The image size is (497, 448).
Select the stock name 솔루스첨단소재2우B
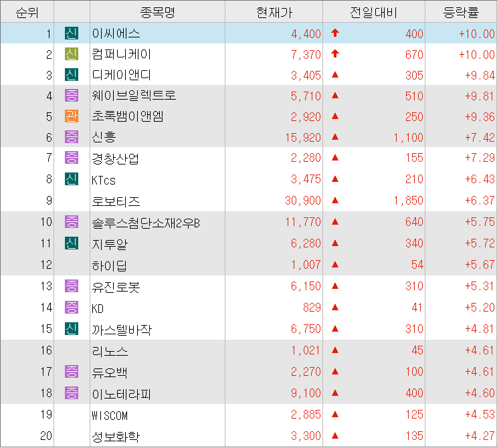point(146,223)
